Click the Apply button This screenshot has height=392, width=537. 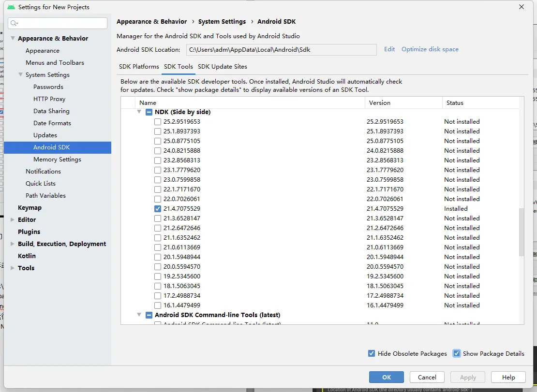click(x=468, y=377)
